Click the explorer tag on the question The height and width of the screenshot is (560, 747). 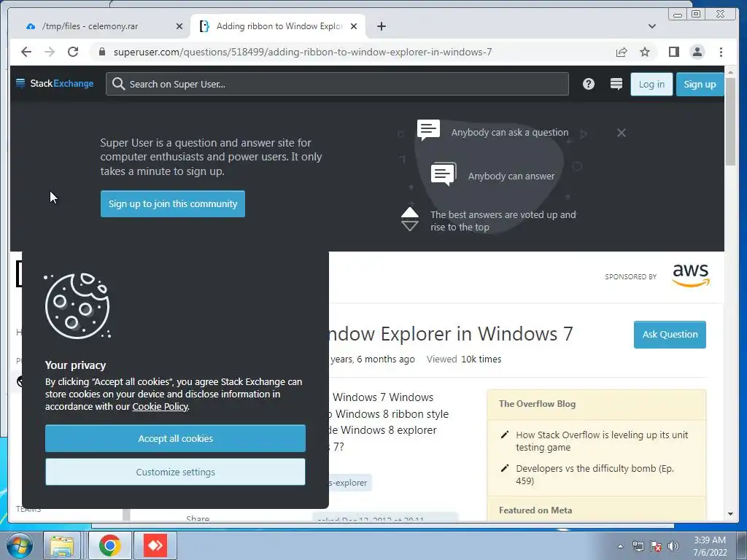(x=349, y=483)
